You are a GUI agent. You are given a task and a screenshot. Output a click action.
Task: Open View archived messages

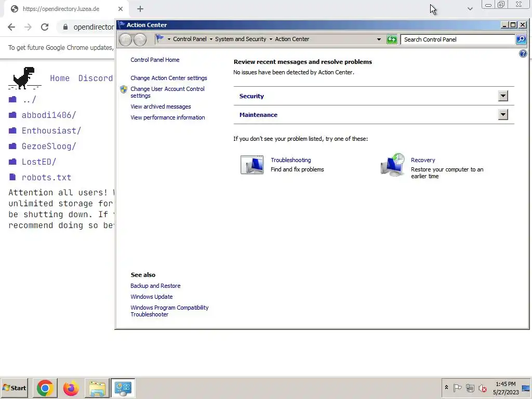[x=161, y=107]
